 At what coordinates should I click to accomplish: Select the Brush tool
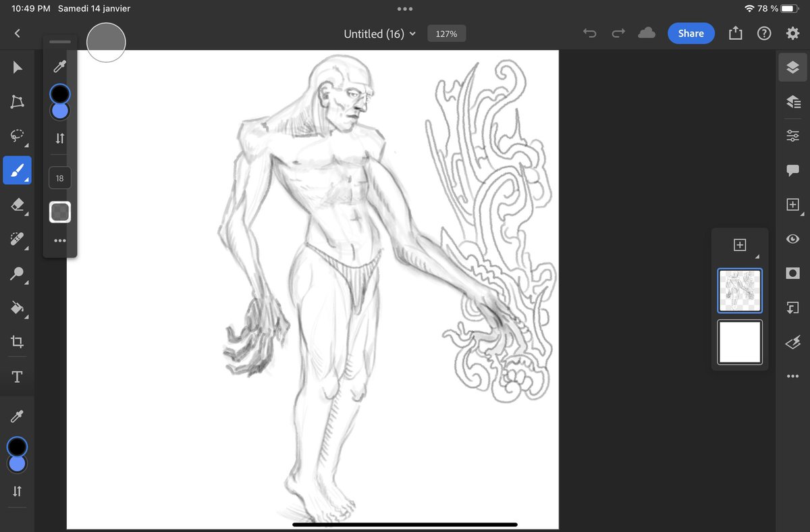(x=18, y=171)
